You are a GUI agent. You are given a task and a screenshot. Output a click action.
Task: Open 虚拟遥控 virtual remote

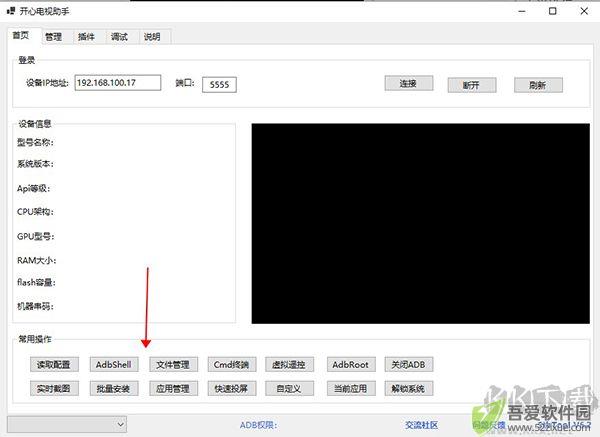click(289, 365)
